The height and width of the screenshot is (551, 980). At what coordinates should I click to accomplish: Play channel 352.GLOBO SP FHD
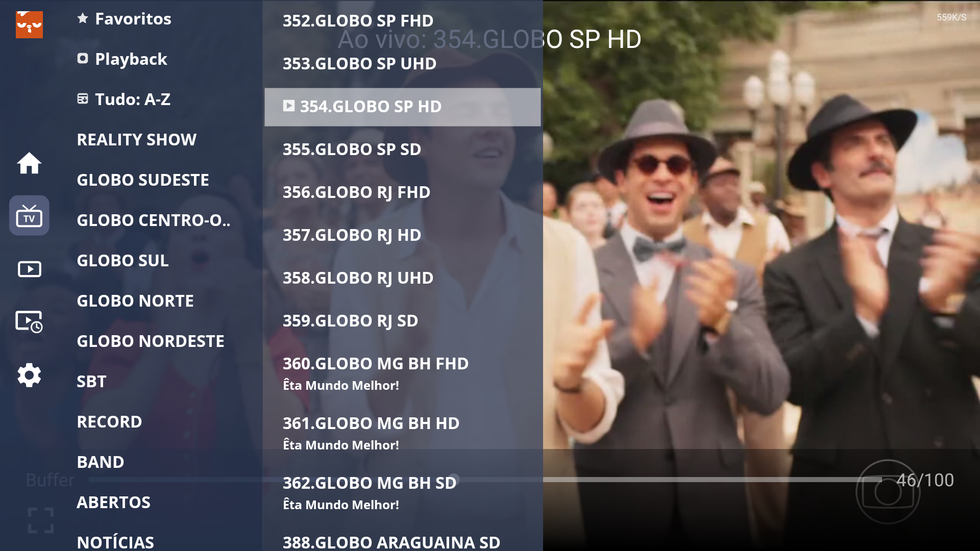click(x=358, y=21)
